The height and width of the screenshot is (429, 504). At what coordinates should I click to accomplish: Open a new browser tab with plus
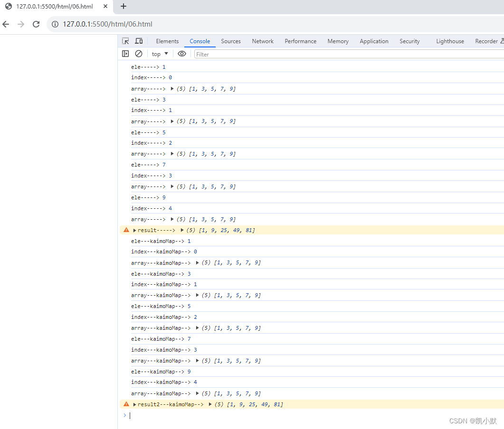click(x=124, y=6)
